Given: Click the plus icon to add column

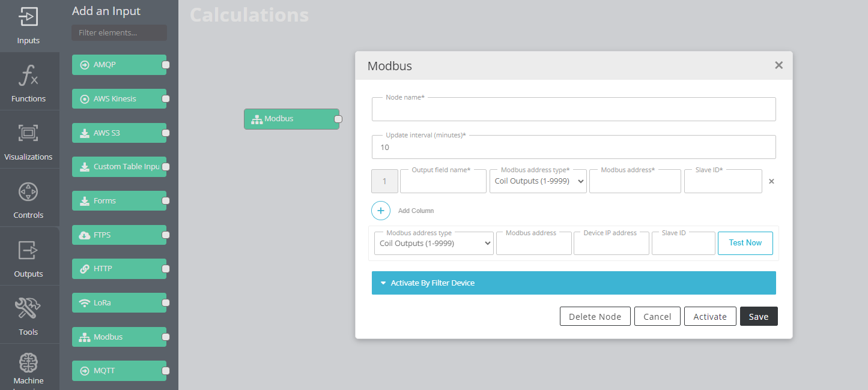Looking at the screenshot, I should (x=381, y=211).
